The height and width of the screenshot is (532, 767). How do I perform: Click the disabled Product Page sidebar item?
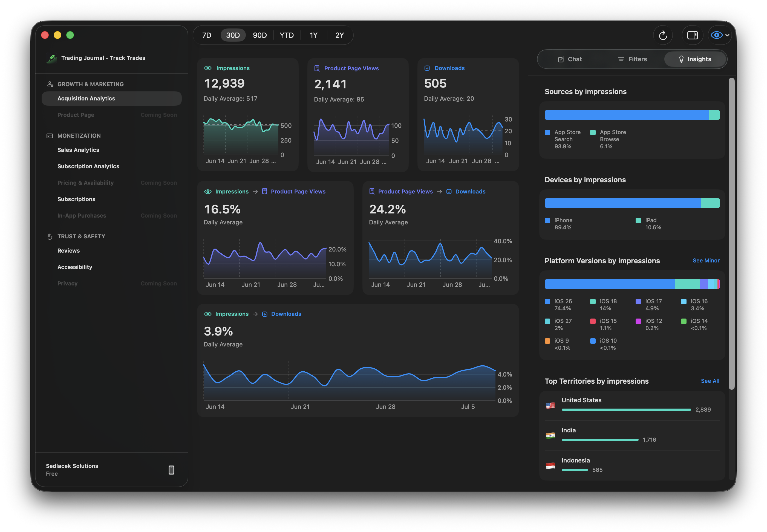coord(111,115)
